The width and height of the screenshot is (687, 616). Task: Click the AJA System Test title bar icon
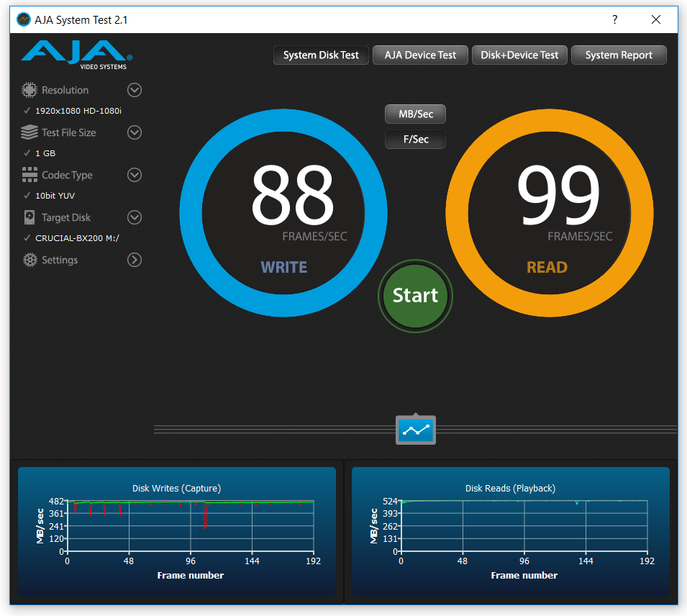(23, 19)
